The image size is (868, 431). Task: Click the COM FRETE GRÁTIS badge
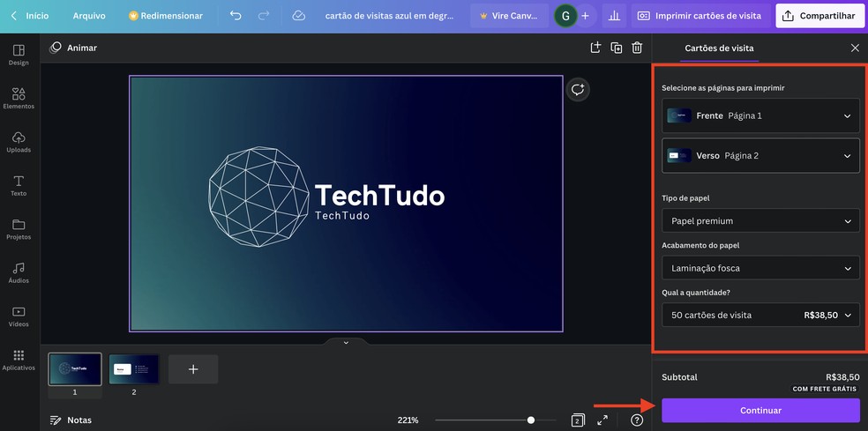(x=825, y=389)
